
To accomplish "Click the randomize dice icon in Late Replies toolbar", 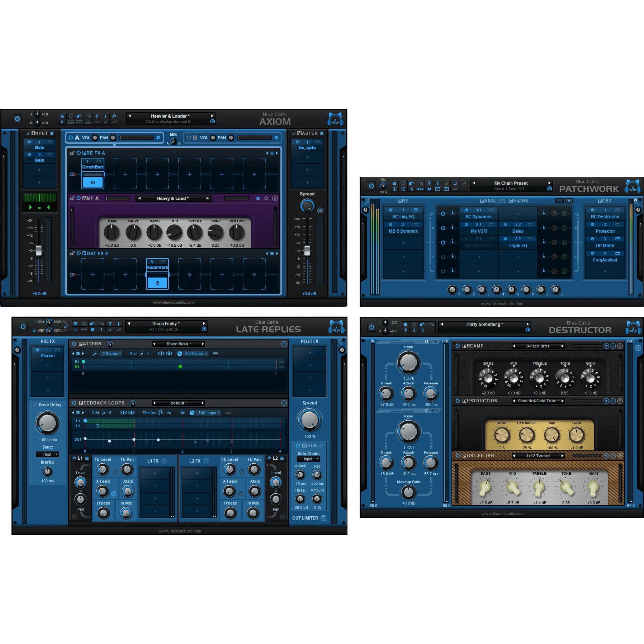I will point(93,329).
